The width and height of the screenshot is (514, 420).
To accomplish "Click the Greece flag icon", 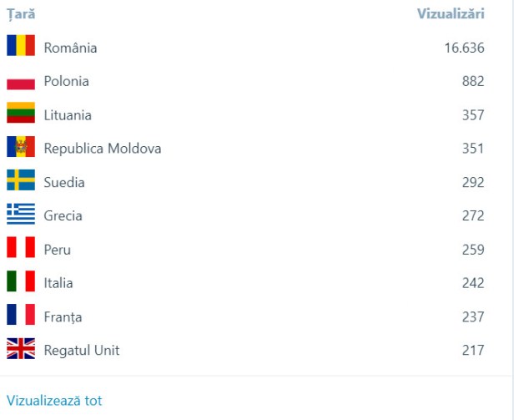I will [21, 215].
